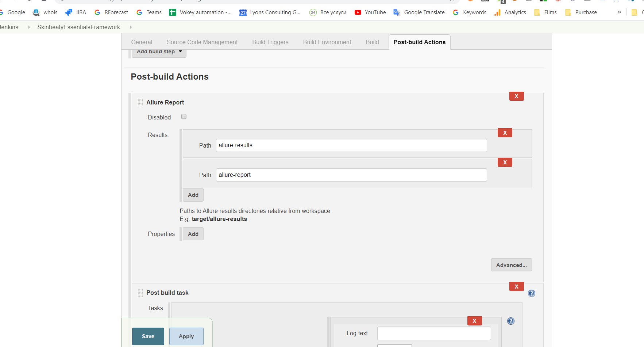
Task: Delete the allure-report path entry
Action: pyautogui.click(x=505, y=163)
